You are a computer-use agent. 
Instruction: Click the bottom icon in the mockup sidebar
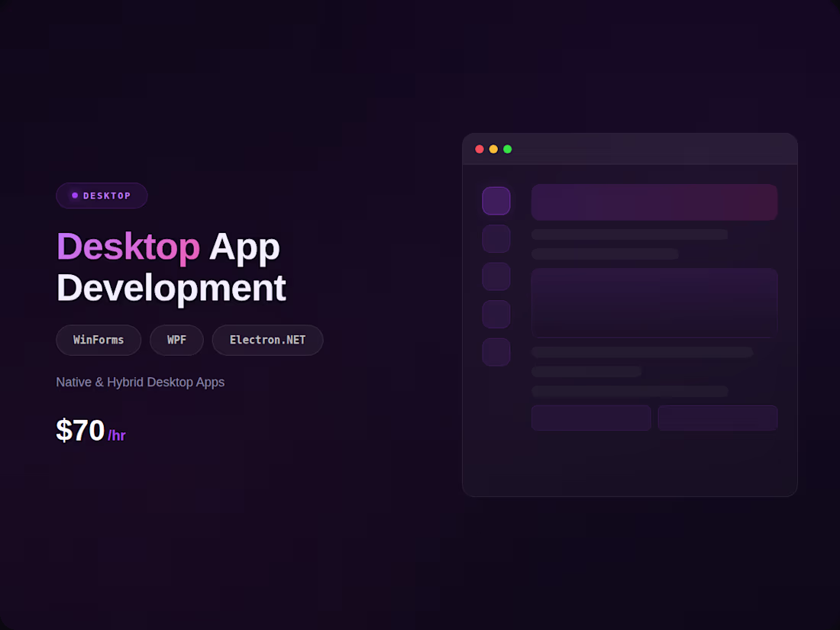pos(496,352)
